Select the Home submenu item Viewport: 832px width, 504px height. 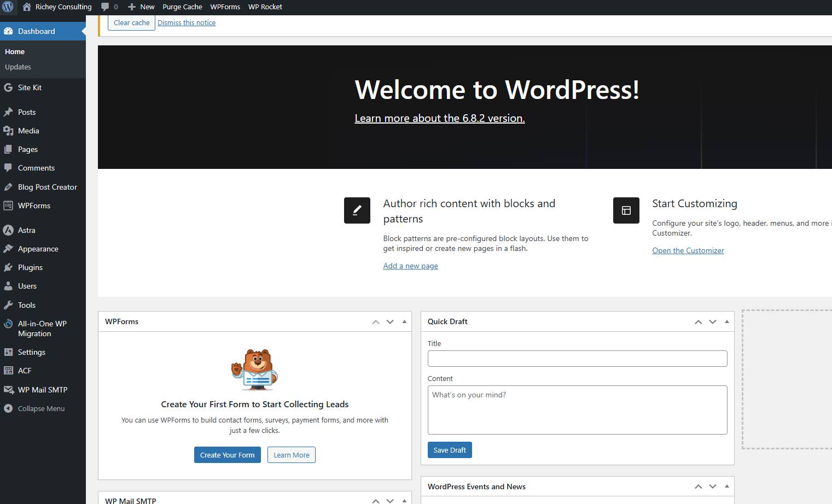click(15, 51)
